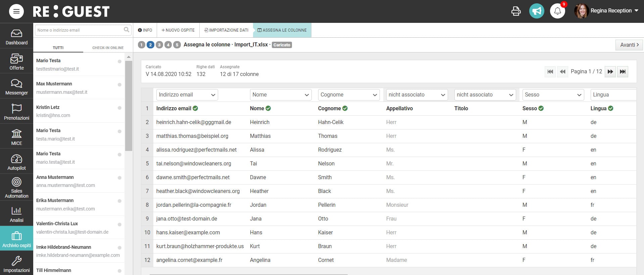Click the Angelina name cell
The width and height of the screenshot is (644, 275).
[x=260, y=260]
